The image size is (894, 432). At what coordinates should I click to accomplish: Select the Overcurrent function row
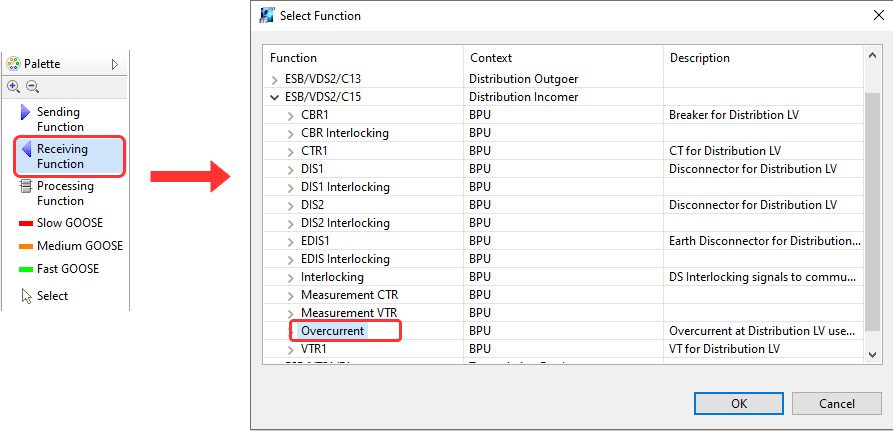[x=333, y=331]
